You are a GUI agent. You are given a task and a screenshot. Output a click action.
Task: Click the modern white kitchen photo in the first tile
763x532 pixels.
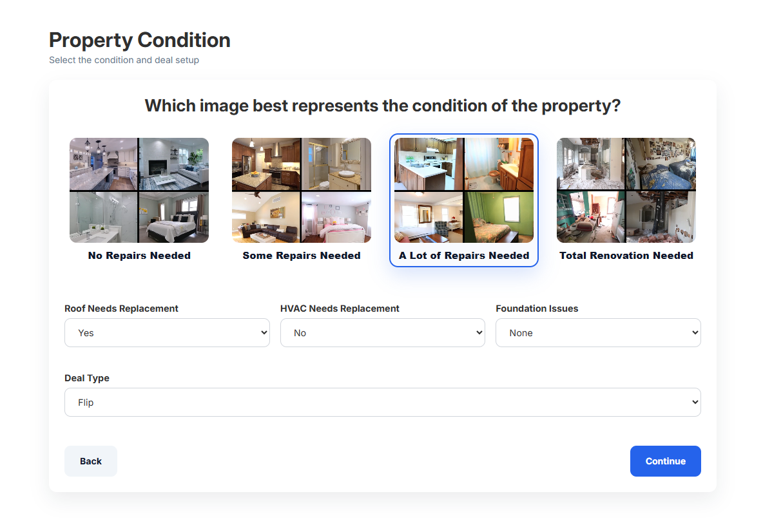pyautogui.click(x=104, y=164)
